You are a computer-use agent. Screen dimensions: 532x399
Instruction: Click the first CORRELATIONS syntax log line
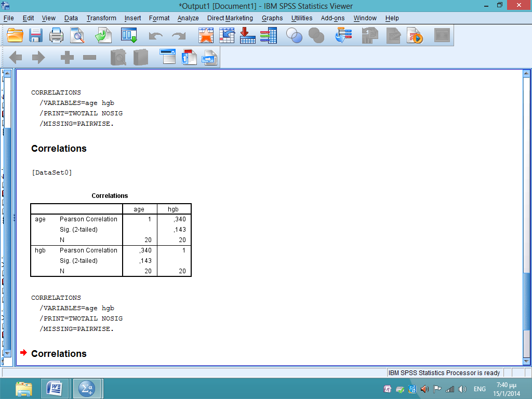coord(56,92)
